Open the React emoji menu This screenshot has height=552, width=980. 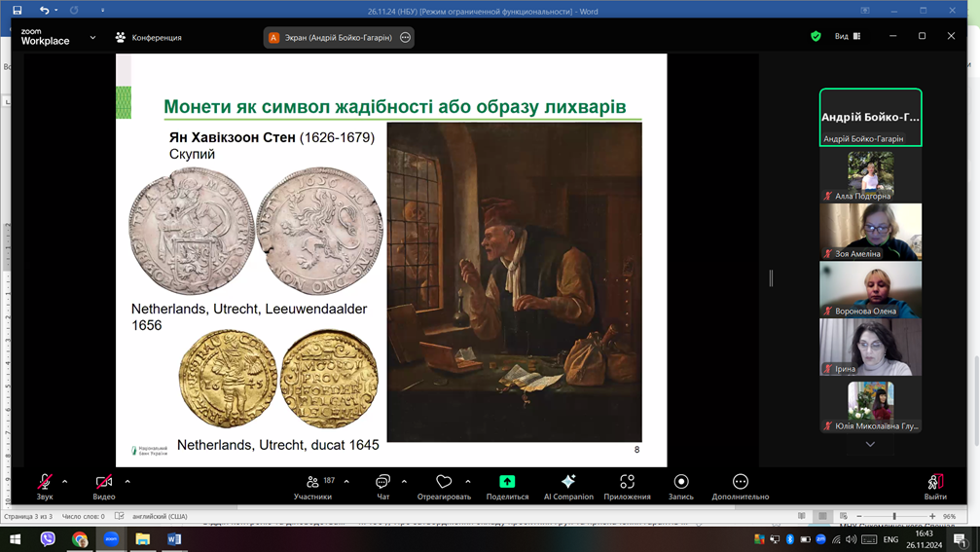(444, 482)
